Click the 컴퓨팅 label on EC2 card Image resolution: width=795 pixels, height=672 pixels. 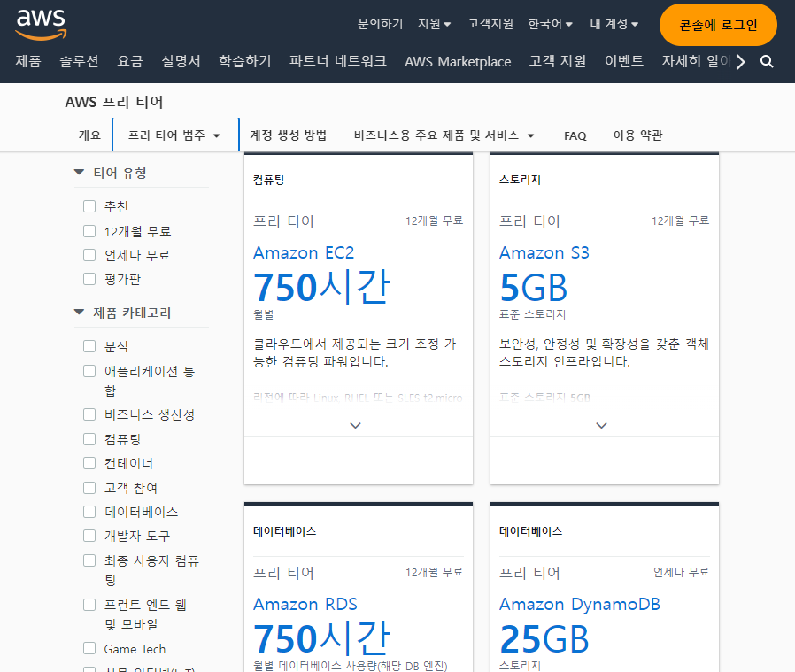click(x=269, y=180)
